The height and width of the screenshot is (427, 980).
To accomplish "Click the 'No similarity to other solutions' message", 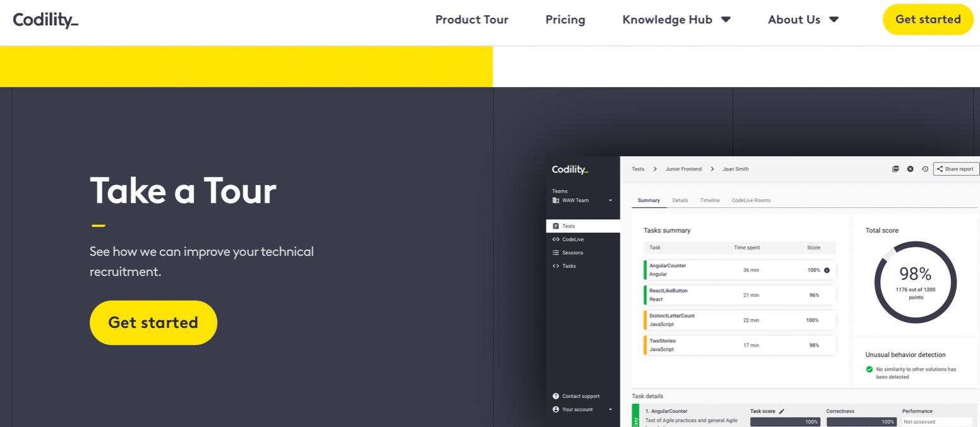I will [x=916, y=373].
